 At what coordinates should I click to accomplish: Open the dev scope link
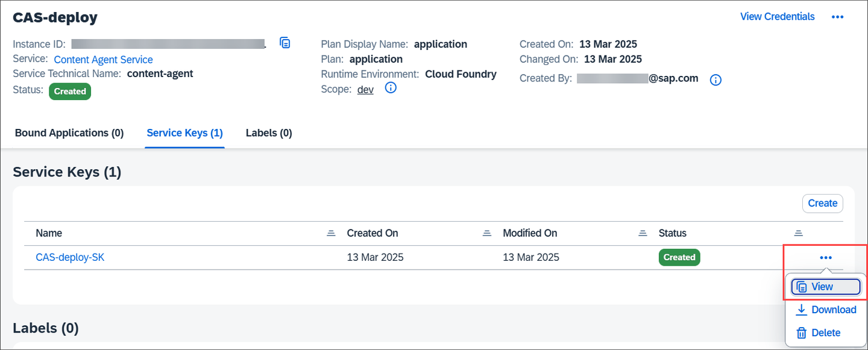[365, 89]
